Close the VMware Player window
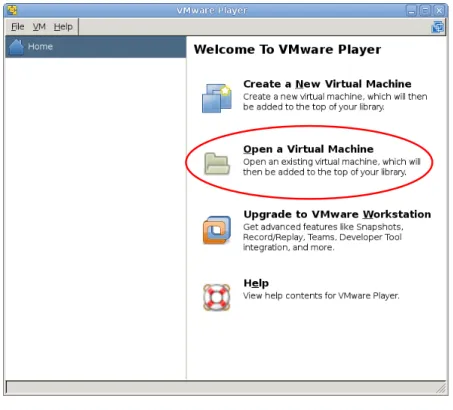The width and height of the screenshot is (453, 410). [x=439, y=11]
